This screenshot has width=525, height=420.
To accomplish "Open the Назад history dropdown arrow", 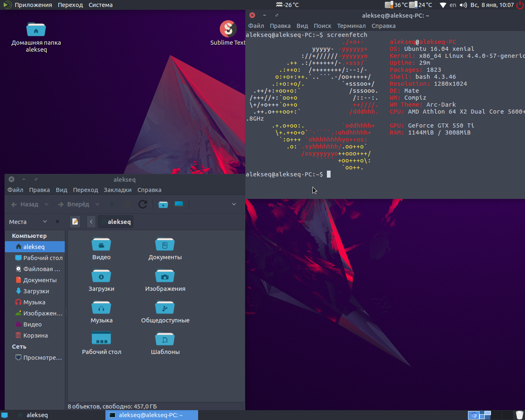I will click(x=46, y=204).
